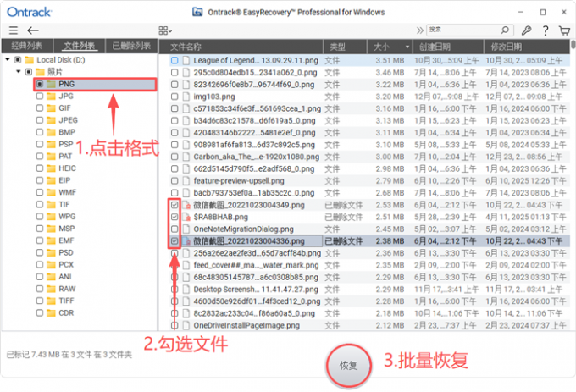Toggle the Local Disk (D:) checkbox

(x=18, y=60)
